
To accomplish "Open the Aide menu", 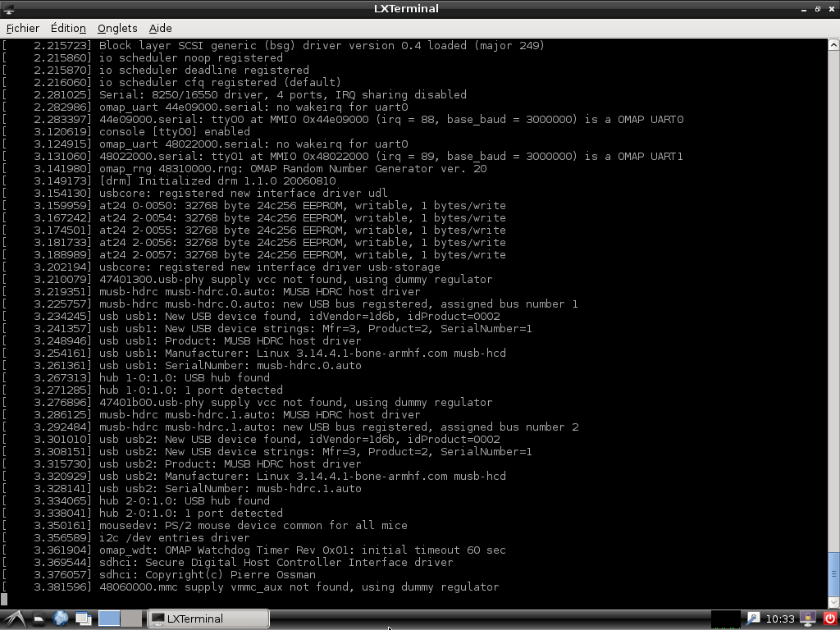I will point(161,28).
